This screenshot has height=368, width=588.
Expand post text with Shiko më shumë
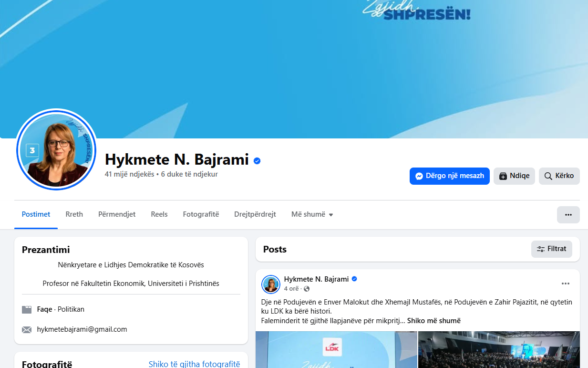tap(433, 321)
